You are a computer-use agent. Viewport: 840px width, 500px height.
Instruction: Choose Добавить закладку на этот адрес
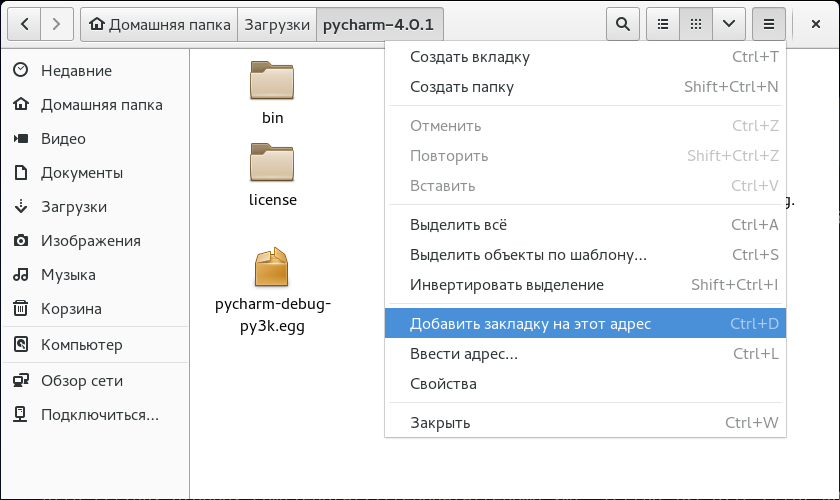click(530, 324)
